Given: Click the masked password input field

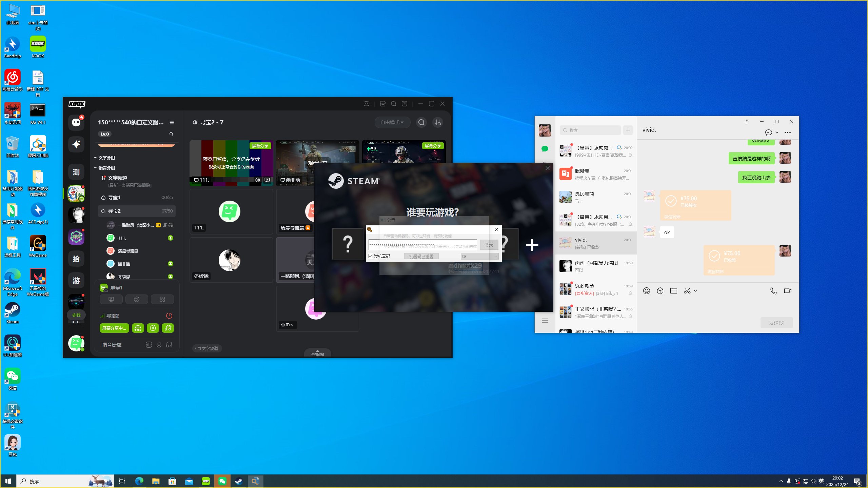Looking at the screenshot, I should click(x=422, y=245).
